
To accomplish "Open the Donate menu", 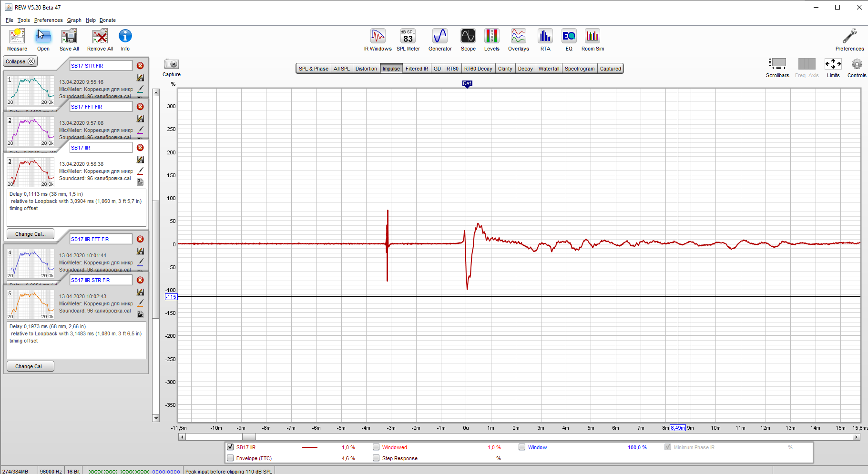I will 108,20.
